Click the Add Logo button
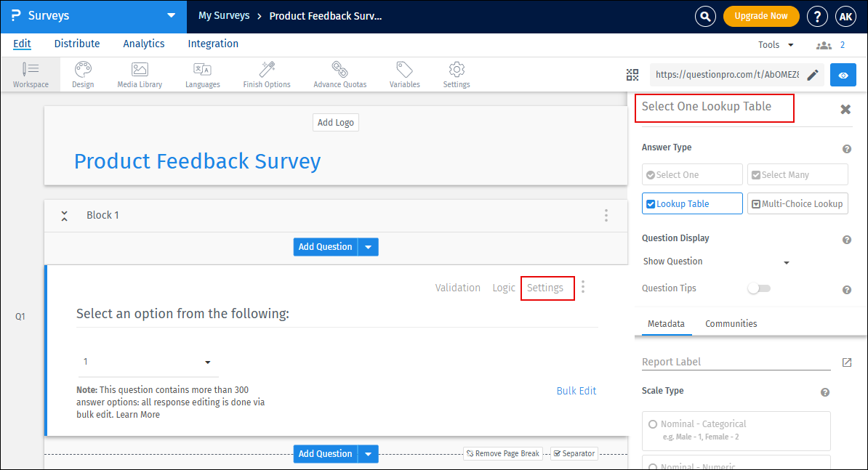The height and width of the screenshot is (470, 868). coord(335,123)
